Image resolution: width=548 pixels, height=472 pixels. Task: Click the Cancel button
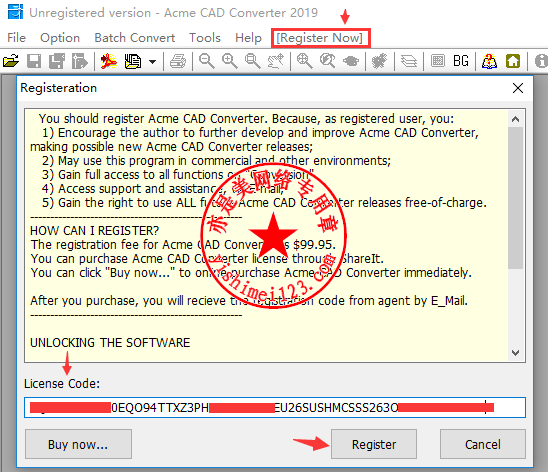pyautogui.click(x=483, y=444)
